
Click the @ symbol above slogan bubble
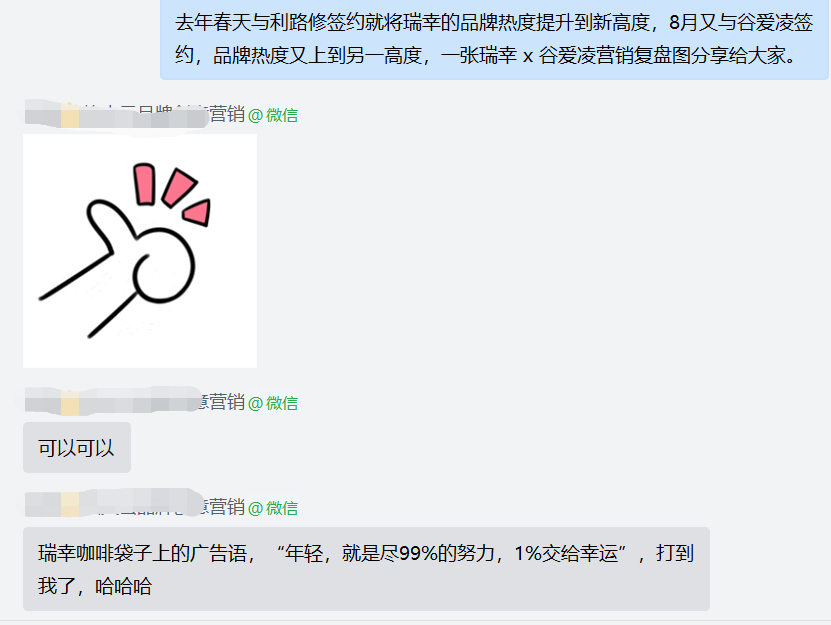(255, 508)
